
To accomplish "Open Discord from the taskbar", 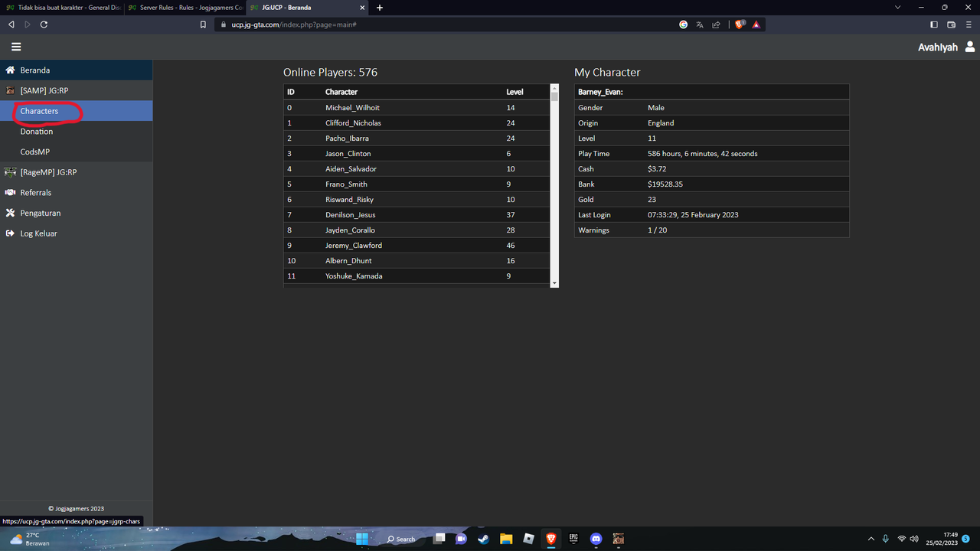I will [x=596, y=539].
